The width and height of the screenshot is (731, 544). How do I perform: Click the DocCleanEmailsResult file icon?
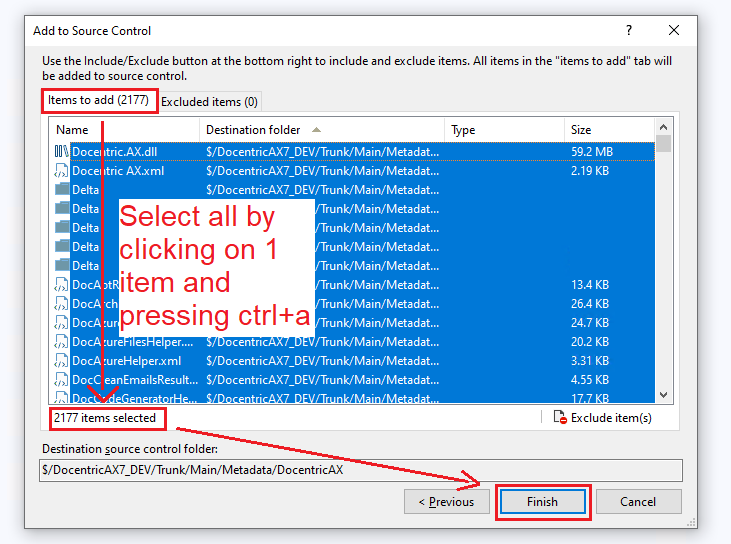(61, 380)
